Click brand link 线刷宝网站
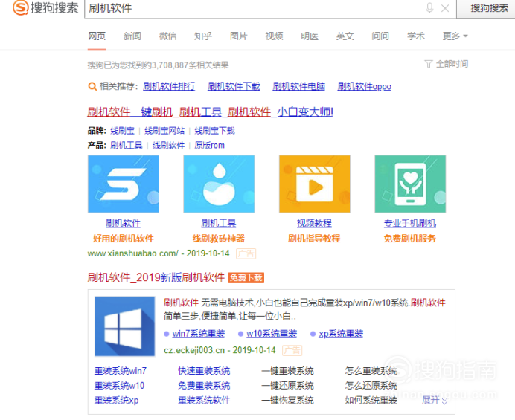Image resolution: width=515 pixels, height=420 pixels. (x=164, y=131)
